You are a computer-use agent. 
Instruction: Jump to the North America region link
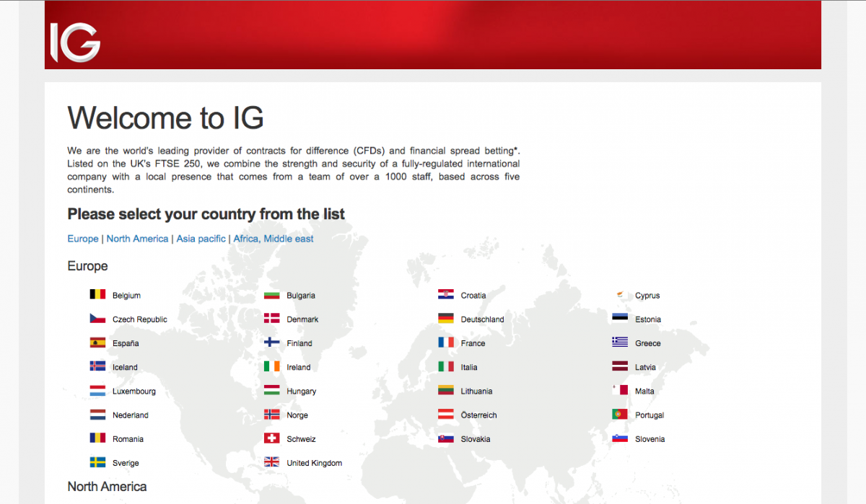[x=137, y=239]
